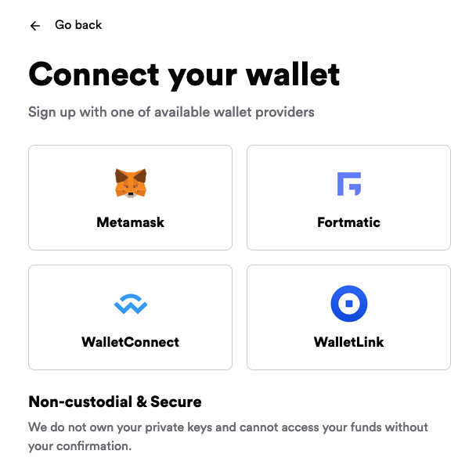Pick the WalletConnect label text

click(x=130, y=342)
